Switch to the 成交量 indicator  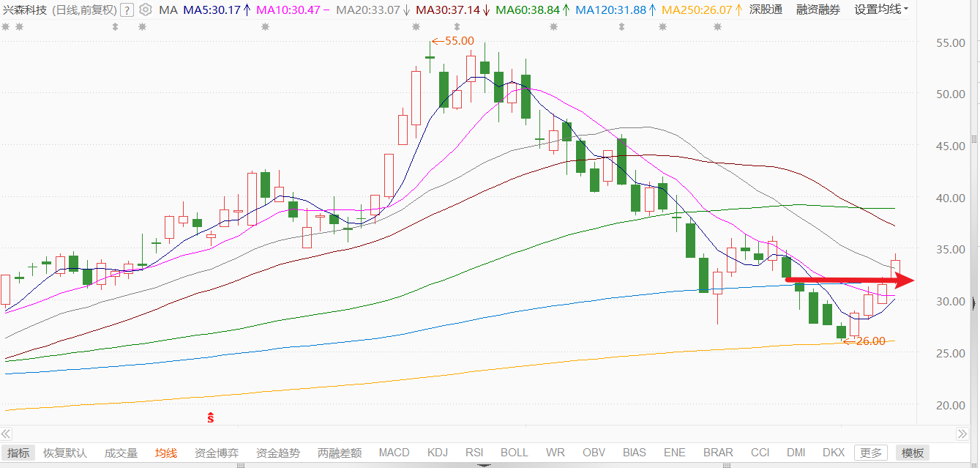pos(121,453)
